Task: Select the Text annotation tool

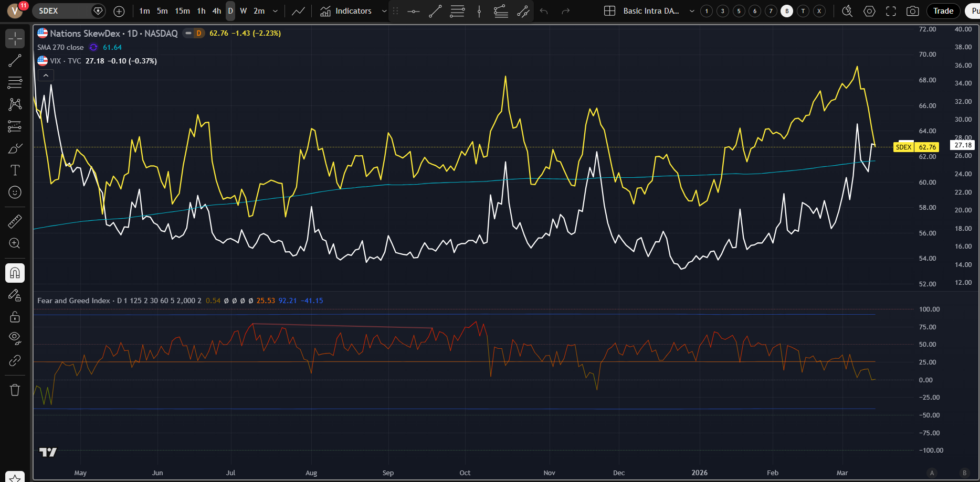Action: [x=15, y=170]
